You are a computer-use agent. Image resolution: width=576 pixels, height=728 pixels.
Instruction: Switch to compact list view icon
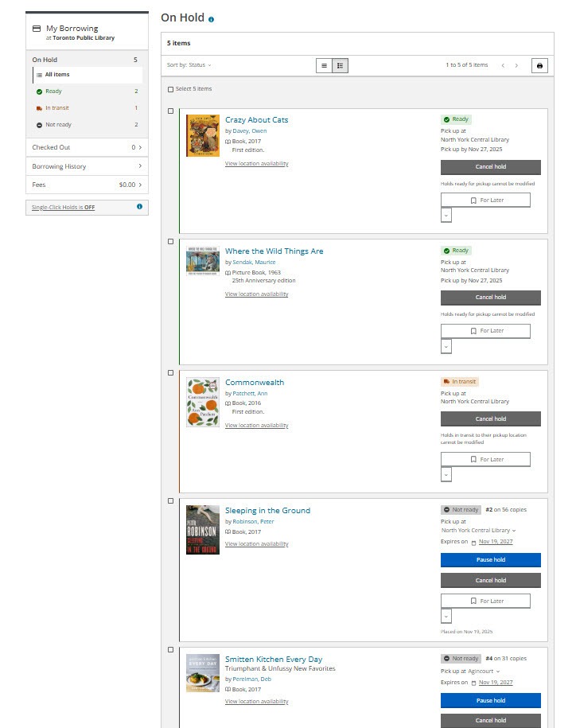coord(324,65)
